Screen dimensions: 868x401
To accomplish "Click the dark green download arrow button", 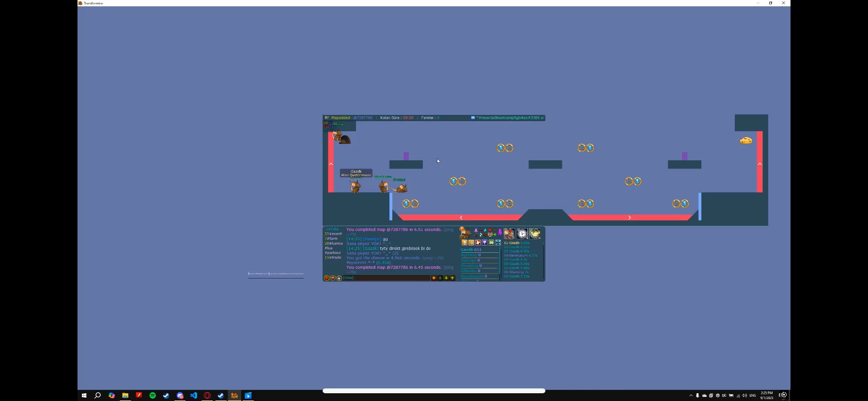I will pos(440,278).
